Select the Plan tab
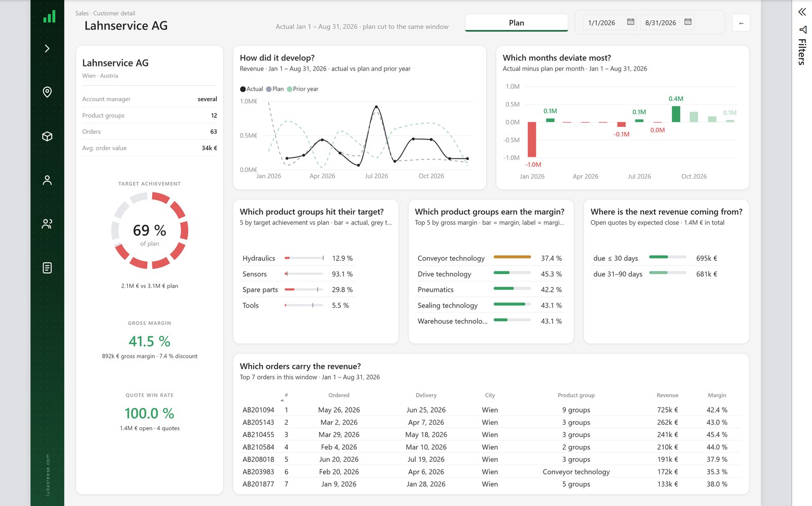Viewport: 812px width, 506px height. [517, 23]
